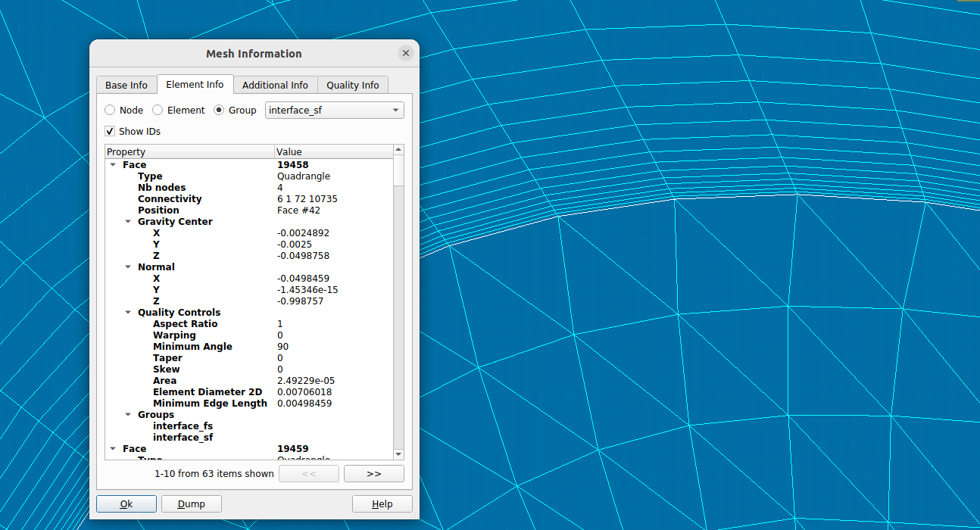Select the Node radio button
This screenshot has height=530, width=980.
111,110
